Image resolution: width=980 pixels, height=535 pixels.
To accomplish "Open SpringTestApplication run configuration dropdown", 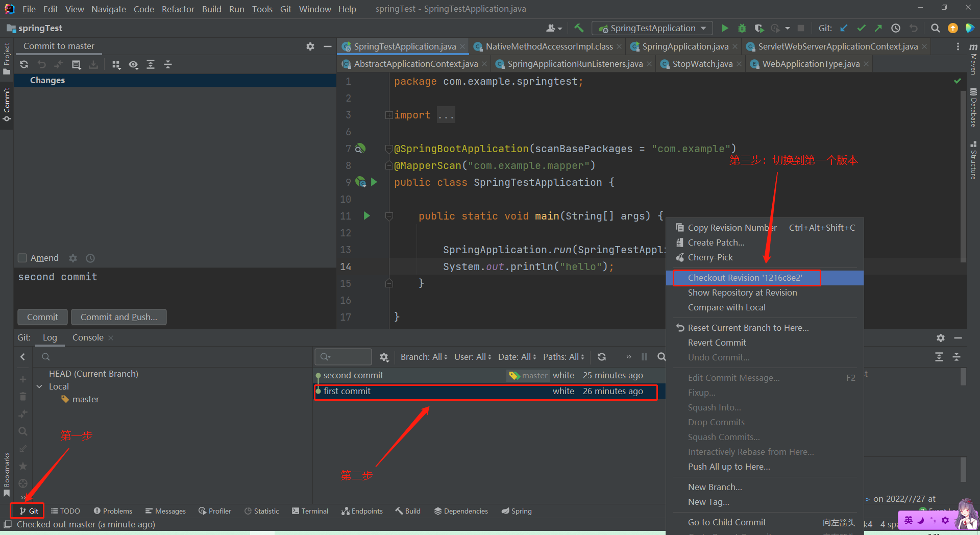I will (x=652, y=28).
